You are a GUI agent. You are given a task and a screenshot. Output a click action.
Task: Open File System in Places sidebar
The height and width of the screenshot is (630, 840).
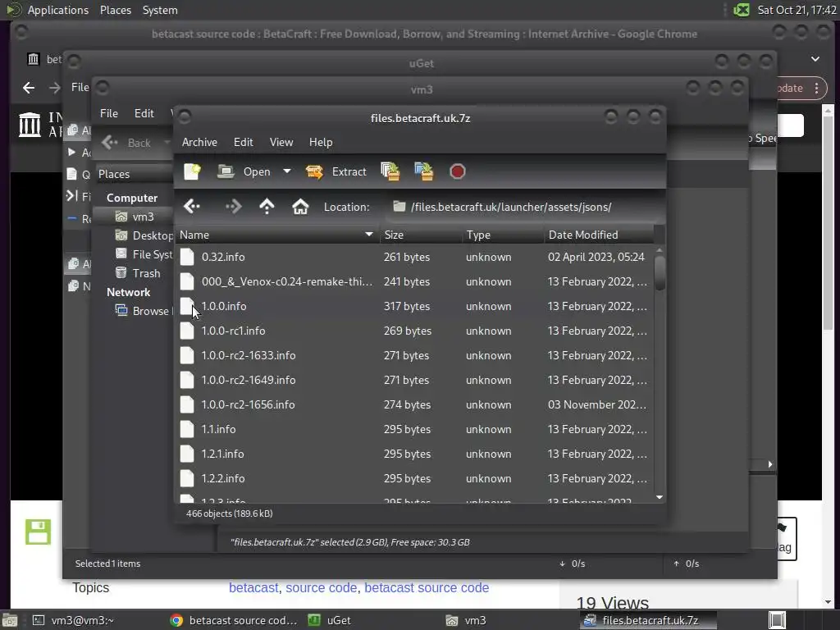click(144, 254)
